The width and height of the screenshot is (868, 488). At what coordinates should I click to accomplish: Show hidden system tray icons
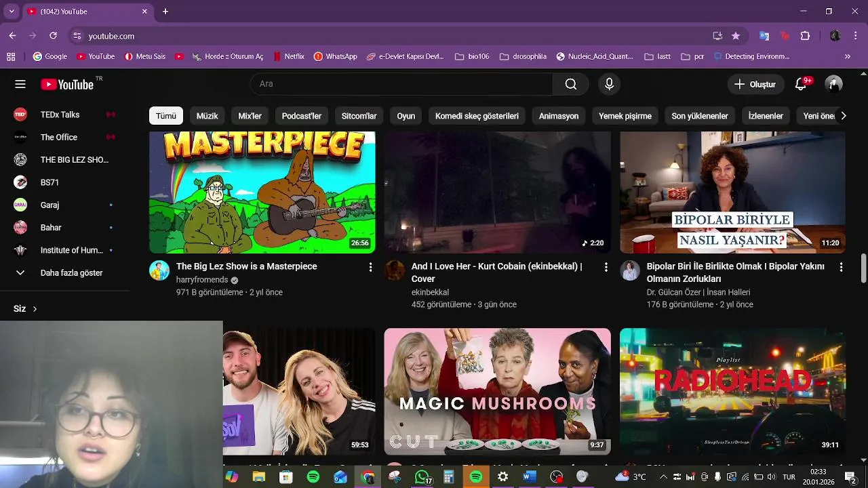663,477
